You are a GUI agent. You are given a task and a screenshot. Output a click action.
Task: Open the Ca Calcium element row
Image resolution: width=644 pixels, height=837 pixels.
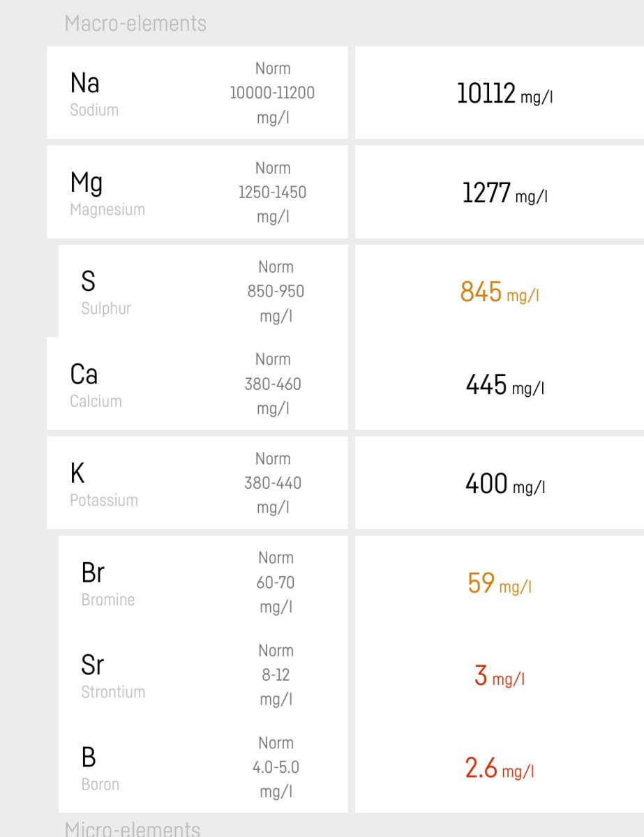coord(197,383)
